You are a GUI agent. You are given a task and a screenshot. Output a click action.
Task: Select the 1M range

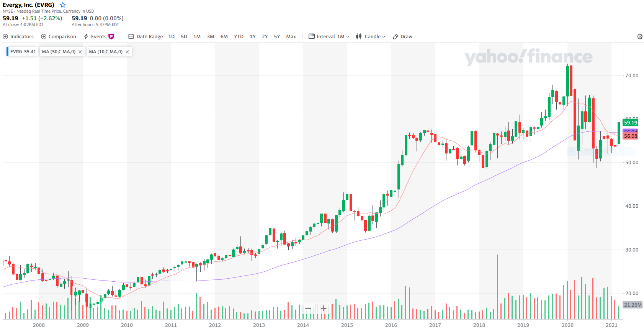[x=197, y=37]
